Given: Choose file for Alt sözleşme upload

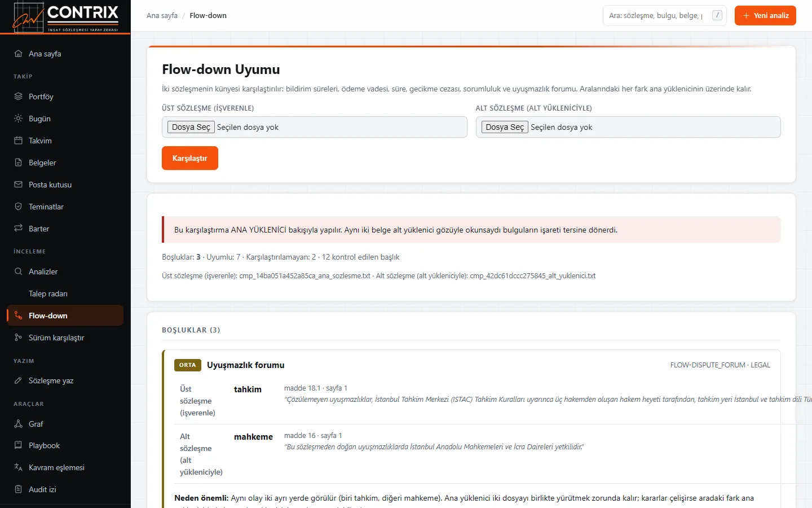Looking at the screenshot, I should [505, 127].
